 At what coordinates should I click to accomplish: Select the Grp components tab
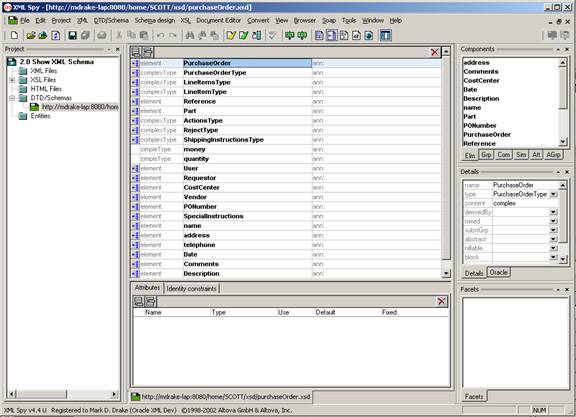click(486, 155)
